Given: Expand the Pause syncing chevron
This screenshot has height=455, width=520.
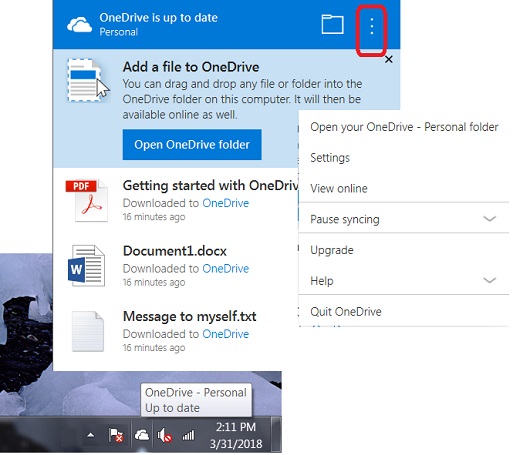Looking at the screenshot, I should pyautogui.click(x=489, y=219).
